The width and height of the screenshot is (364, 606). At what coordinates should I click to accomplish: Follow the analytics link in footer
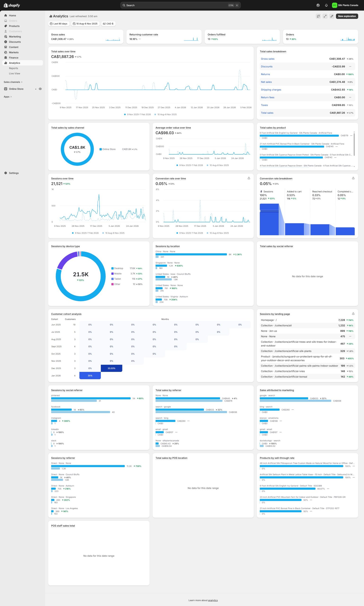(x=213, y=600)
